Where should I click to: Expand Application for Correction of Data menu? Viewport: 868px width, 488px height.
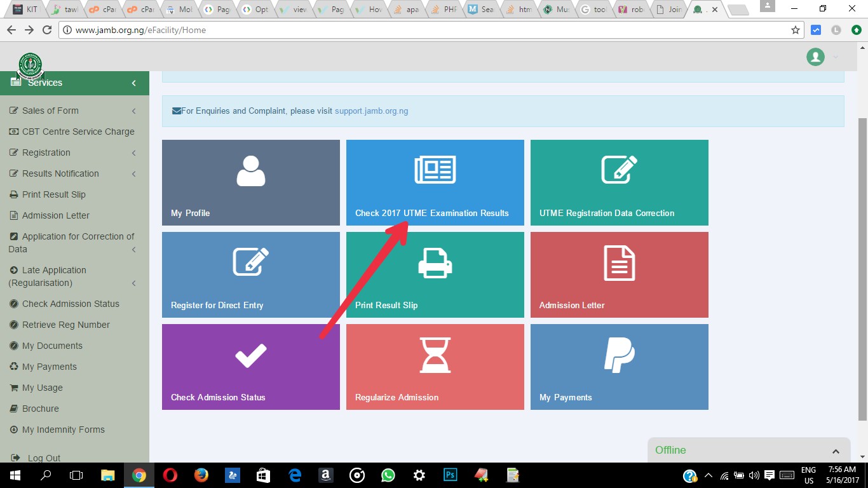pyautogui.click(x=74, y=243)
